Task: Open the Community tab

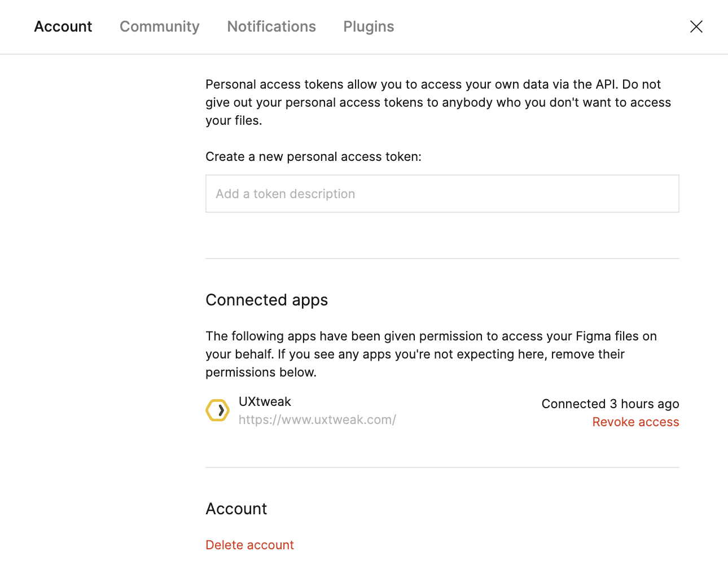Action: (160, 27)
